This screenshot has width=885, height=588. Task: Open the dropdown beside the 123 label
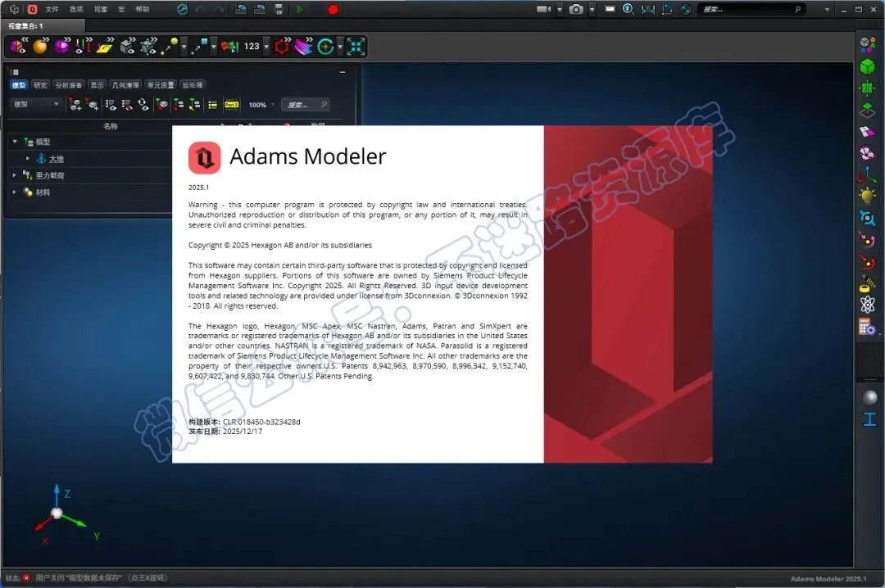point(266,47)
